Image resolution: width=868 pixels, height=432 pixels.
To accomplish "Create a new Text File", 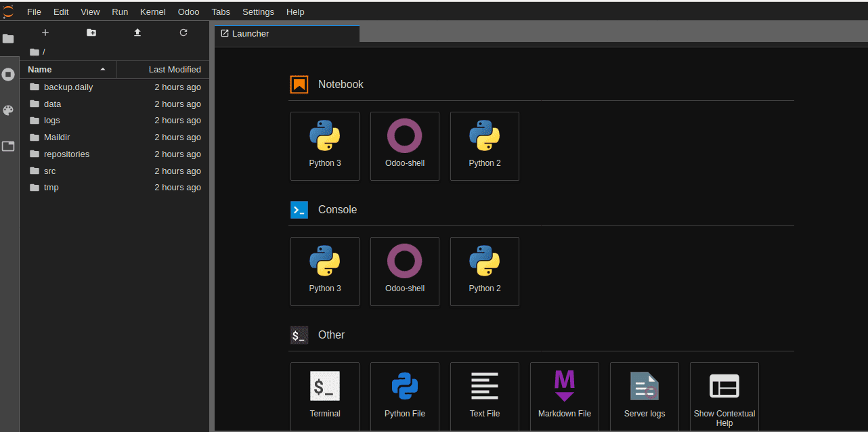I will point(485,397).
